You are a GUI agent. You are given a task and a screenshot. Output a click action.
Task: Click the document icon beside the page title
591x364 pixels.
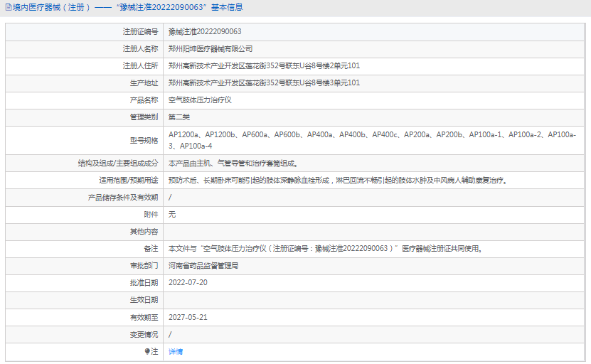pos(9,8)
